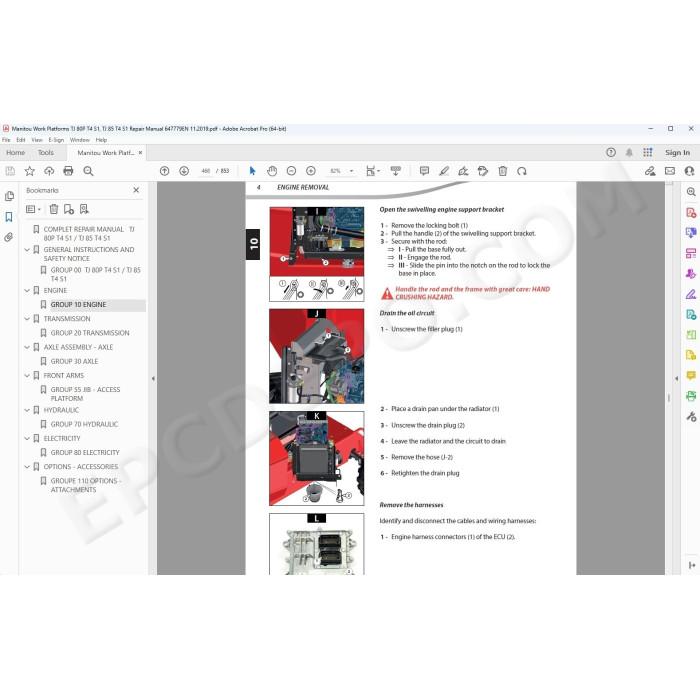Open the GROUP 20 TRANSMISSION bookmark
The height and width of the screenshot is (700, 700).
90,333
